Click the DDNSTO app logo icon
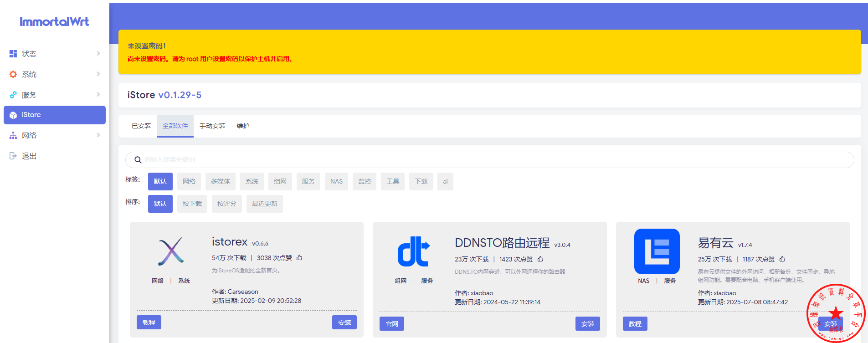 (x=414, y=251)
